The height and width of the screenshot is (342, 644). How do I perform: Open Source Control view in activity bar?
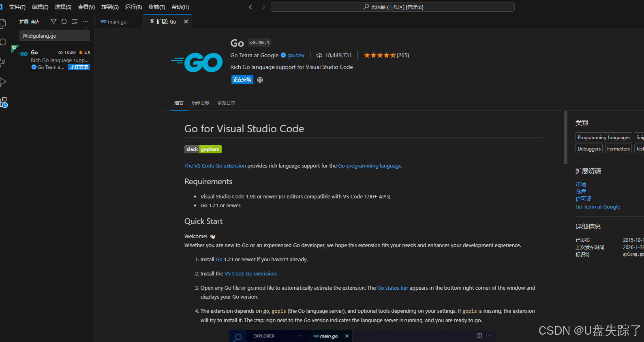pyautogui.click(x=2, y=62)
